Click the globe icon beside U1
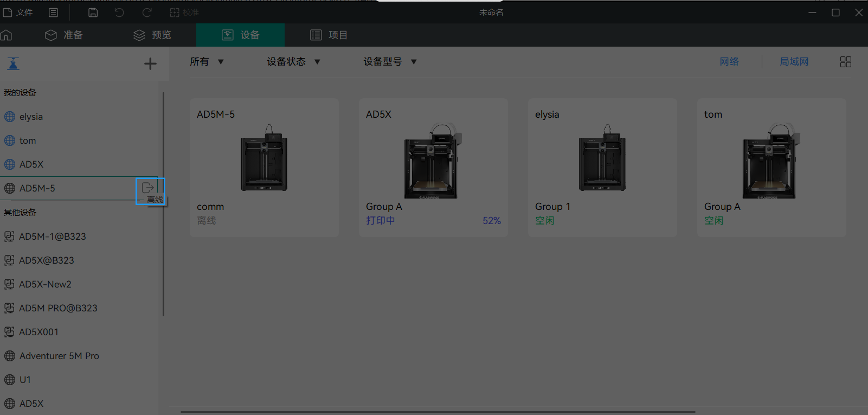This screenshot has width=868, height=415. tap(10, 380)
